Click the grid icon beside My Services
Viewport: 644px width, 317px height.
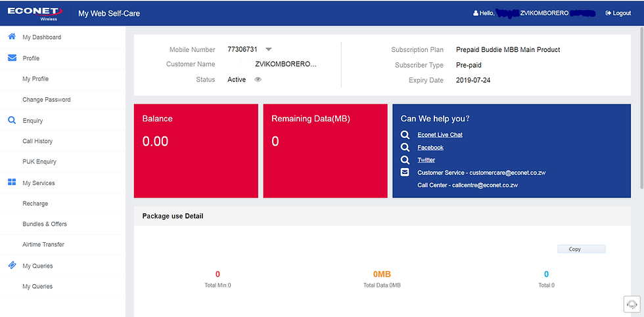tap(12, 182)
